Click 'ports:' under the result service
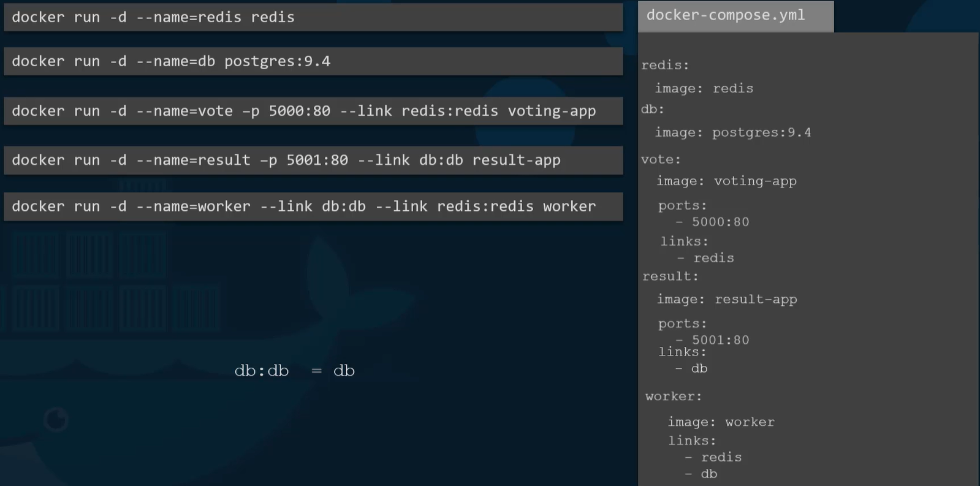The height and width of the screenshot is (486, 980). [683, 324]
